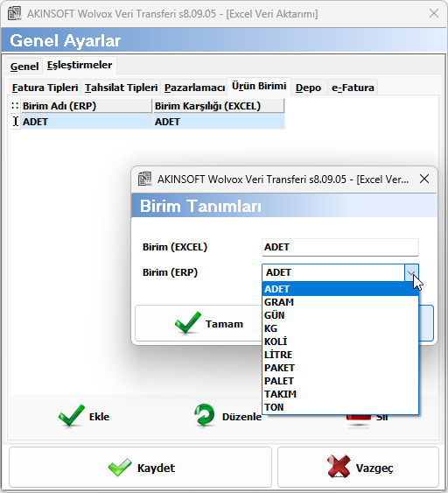
Task: Open the Fatura Tipleri tab
Action: click(x=45, y=88)
